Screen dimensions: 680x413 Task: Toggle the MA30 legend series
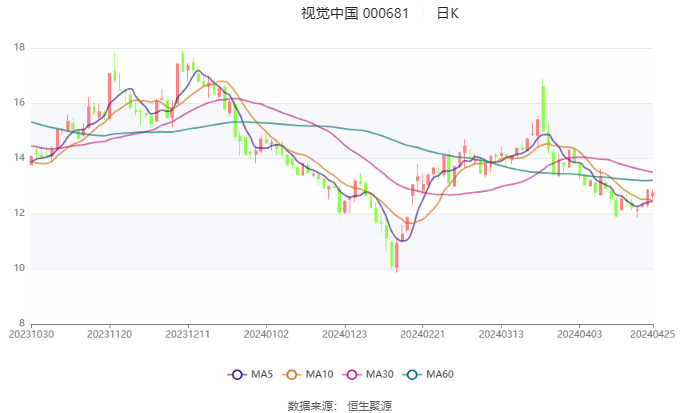point(368,374)
